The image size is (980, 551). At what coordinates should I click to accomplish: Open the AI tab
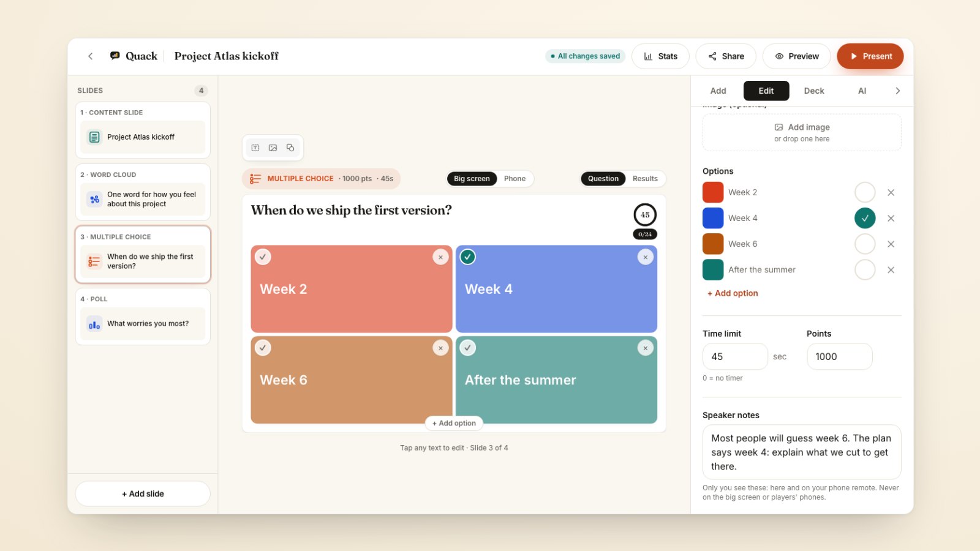click(x=862, y=91)
